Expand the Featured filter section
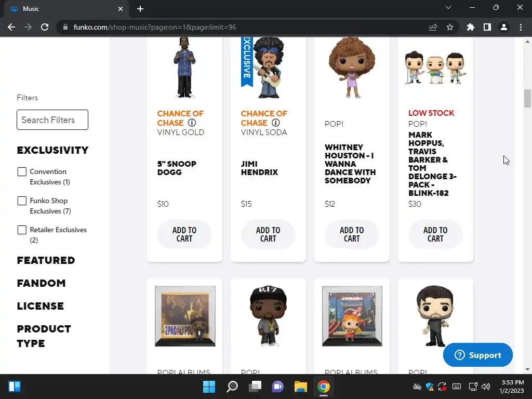 pos(46,260)
